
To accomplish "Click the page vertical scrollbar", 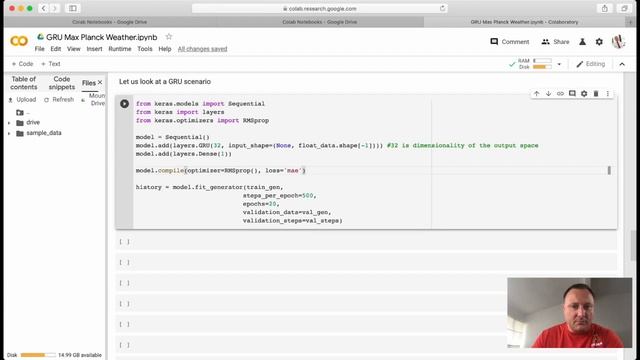I will (633, 245).
